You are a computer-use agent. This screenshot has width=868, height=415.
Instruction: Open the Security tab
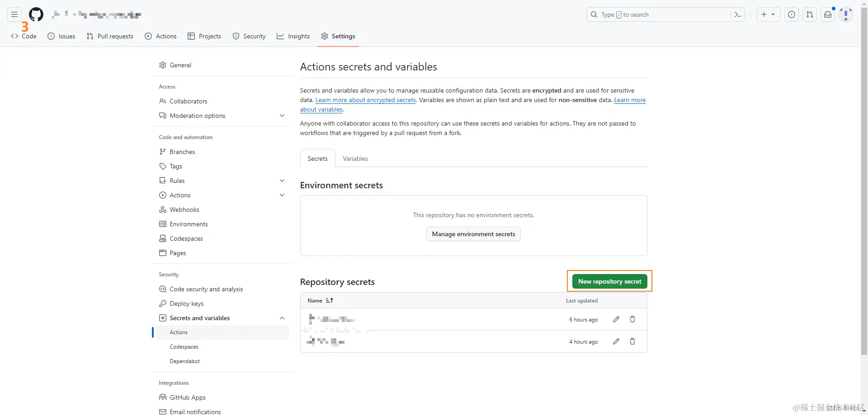click(x=249, y=36)
